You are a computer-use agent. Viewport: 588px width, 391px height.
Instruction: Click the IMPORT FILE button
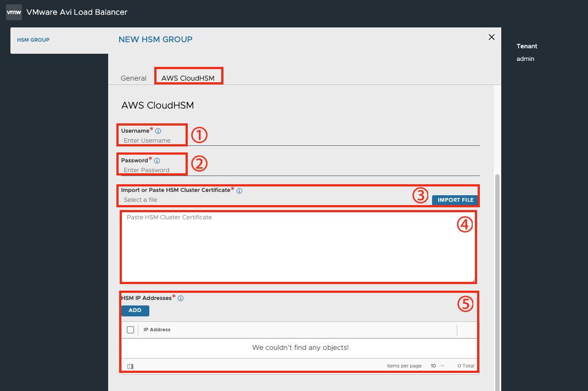click(455, 200)
